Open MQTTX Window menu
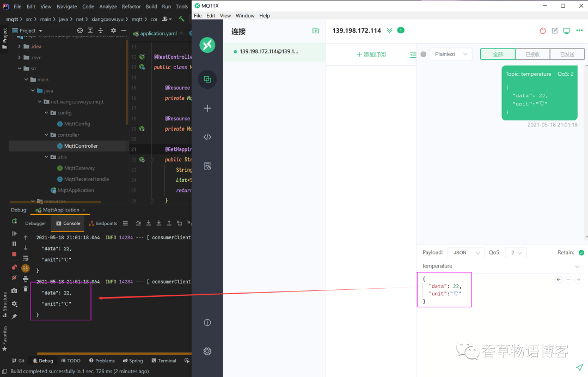Image resolution: width=588 pixels, height=377 pixels. 245,16
